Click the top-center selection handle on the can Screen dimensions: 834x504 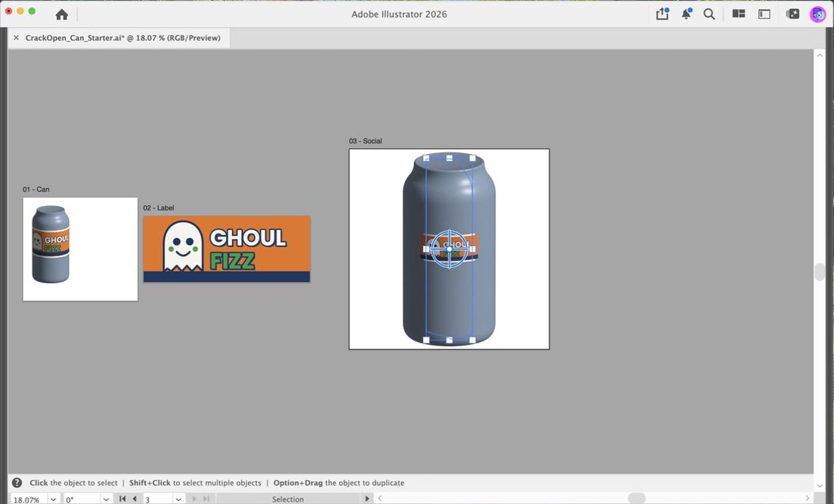coord(450,158)
